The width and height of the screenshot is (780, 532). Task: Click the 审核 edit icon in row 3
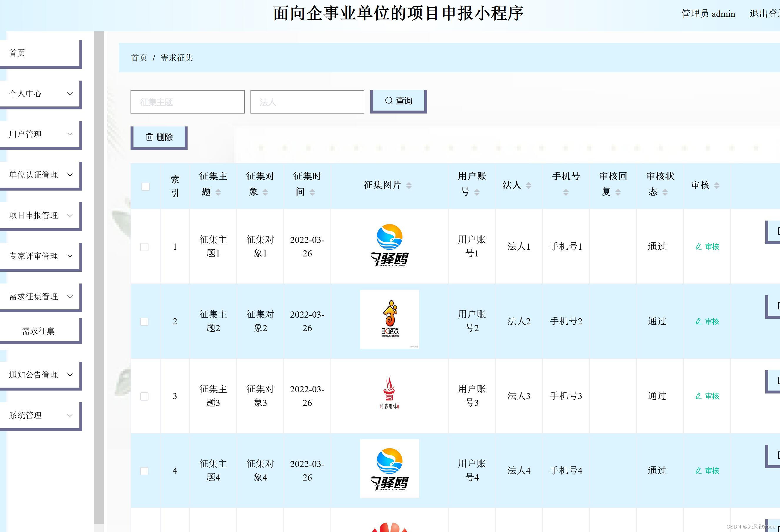tap(699, 396)
